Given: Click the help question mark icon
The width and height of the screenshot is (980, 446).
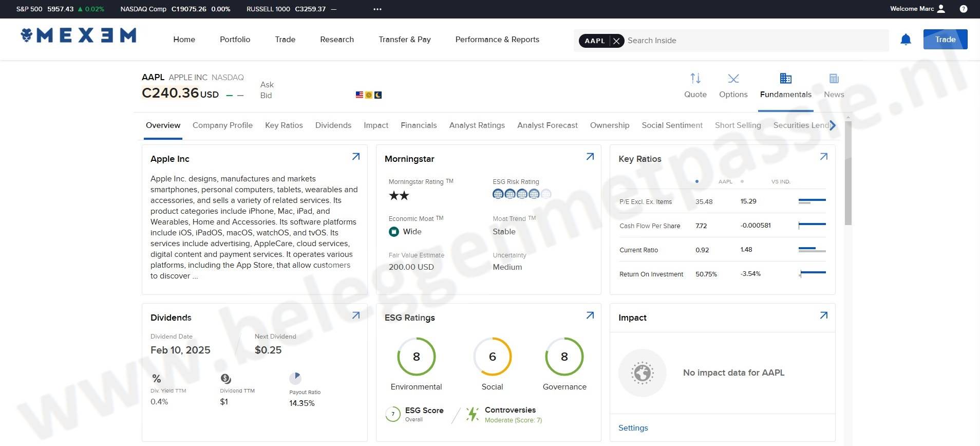Looking at the screenshot, I should (x=964, y=9).
